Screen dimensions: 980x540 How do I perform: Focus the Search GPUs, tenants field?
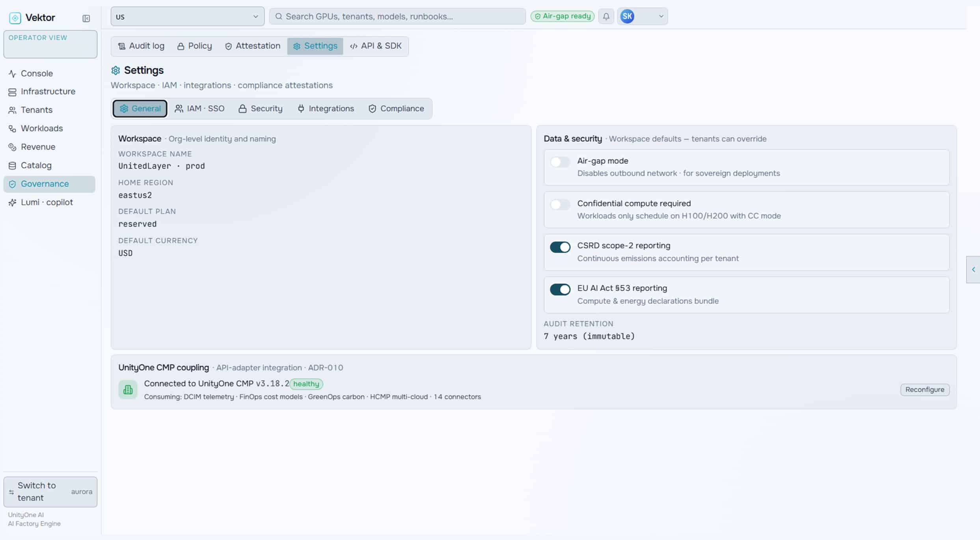click(x=397, y=17)
